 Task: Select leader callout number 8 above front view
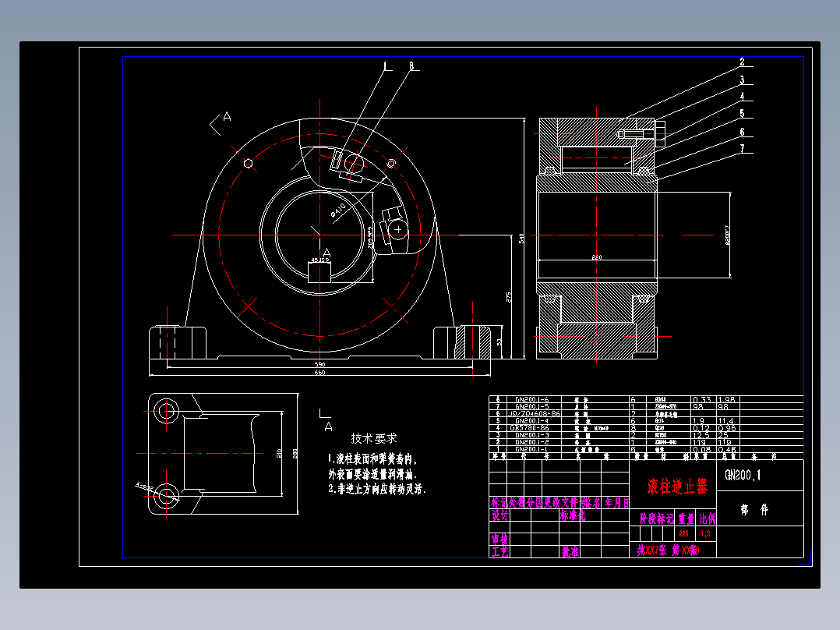tap(411, 66)
